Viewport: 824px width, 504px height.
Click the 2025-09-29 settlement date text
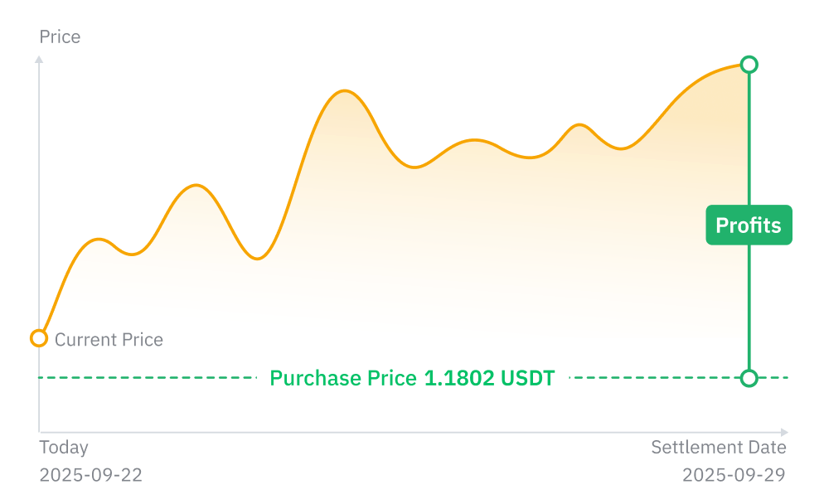[x=734, y=475]
